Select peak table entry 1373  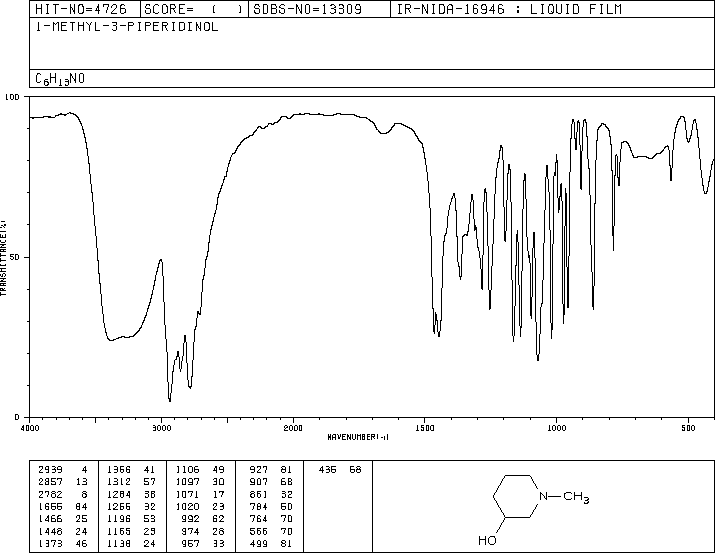coord(51,544)
